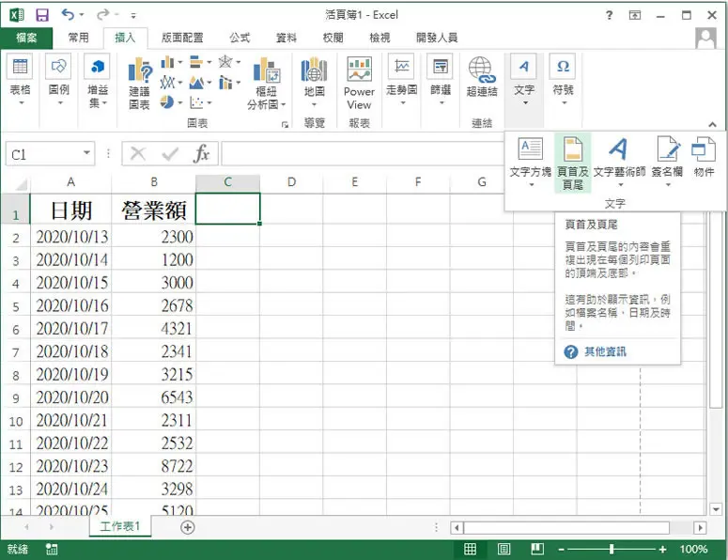Click the 頁首及頁尾 header and footer icon

pyautogui.click(x=572, y=163)
